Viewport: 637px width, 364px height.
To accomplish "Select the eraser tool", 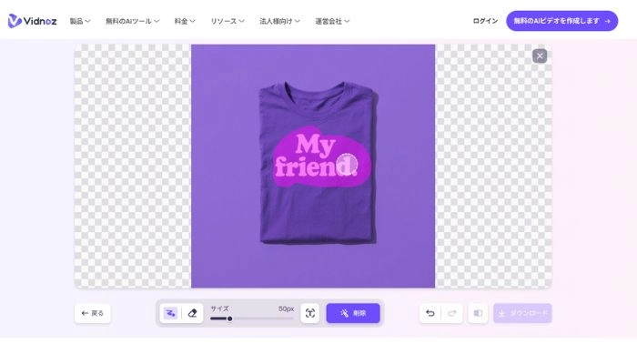I will 192,313.
